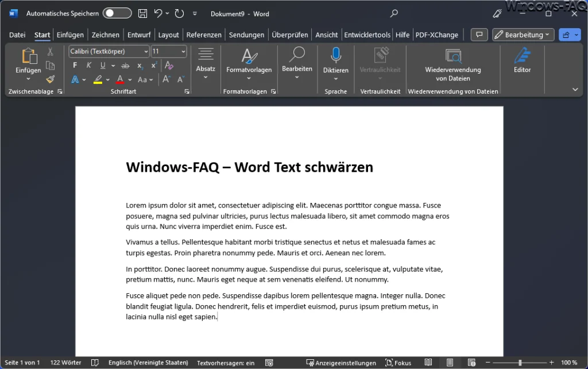Image resolution: width=588 pixels, height=369 pixels.
Task: Apply subscript formatting
Action: tap(140, 66)
